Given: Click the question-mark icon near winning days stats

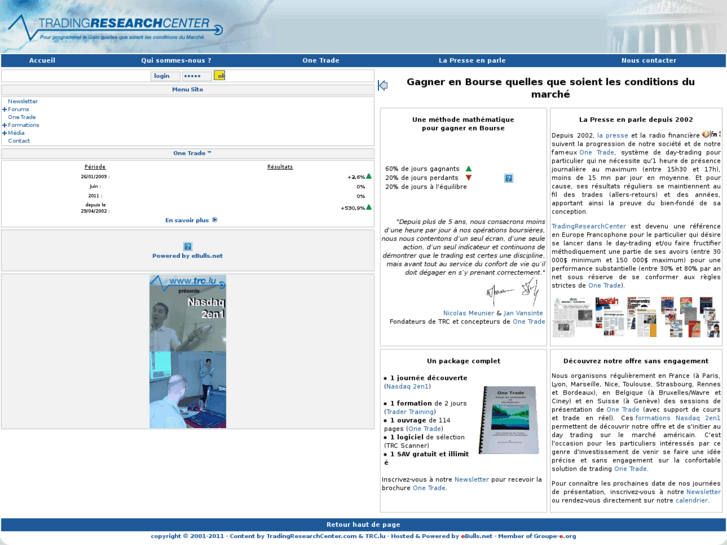Looking at the screenshot, I should coord(509,178).
